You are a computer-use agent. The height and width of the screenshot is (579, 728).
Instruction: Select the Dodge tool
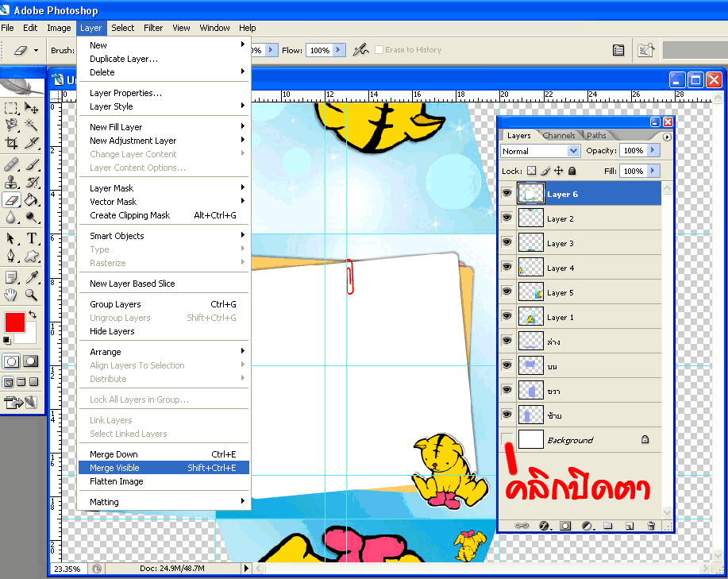[31, 218]
